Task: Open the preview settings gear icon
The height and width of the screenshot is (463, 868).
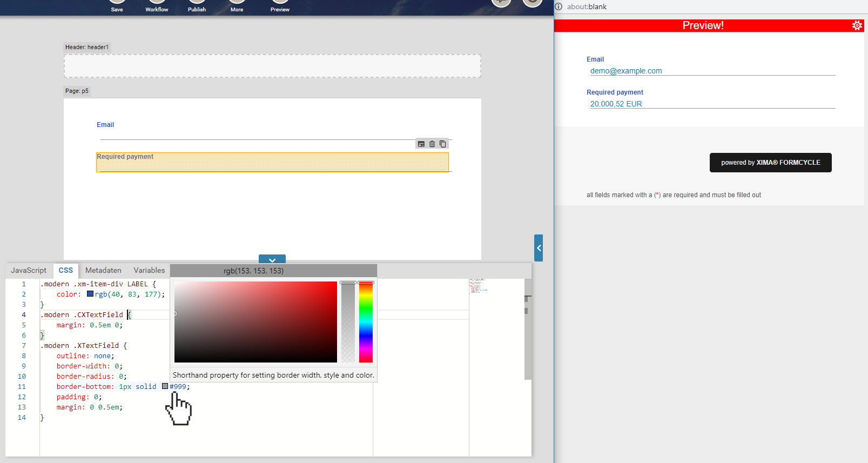Action: (857, 25)
